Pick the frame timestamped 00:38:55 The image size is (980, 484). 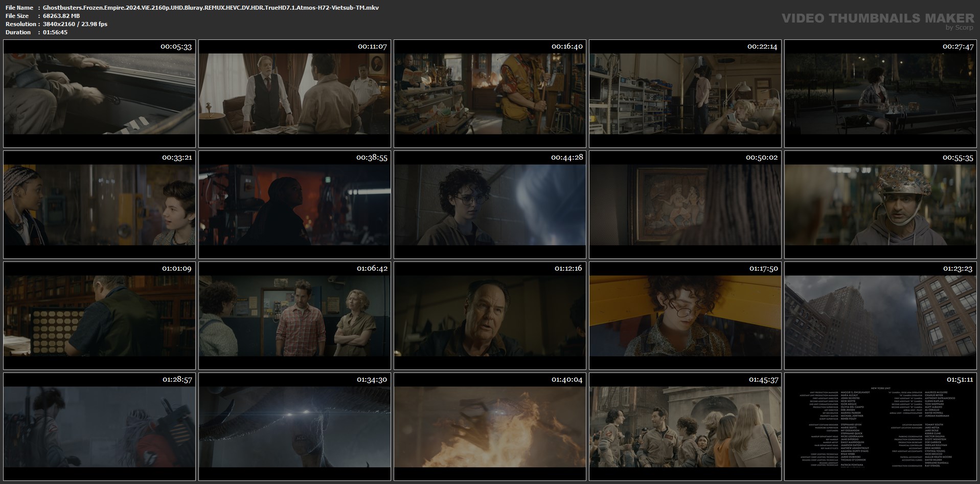(294, 205)
